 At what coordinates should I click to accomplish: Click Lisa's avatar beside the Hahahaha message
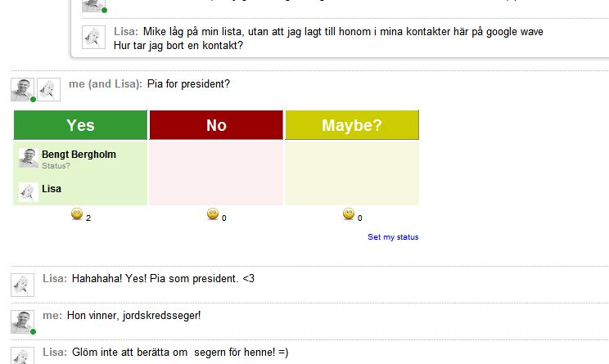(x=22, y=285)
